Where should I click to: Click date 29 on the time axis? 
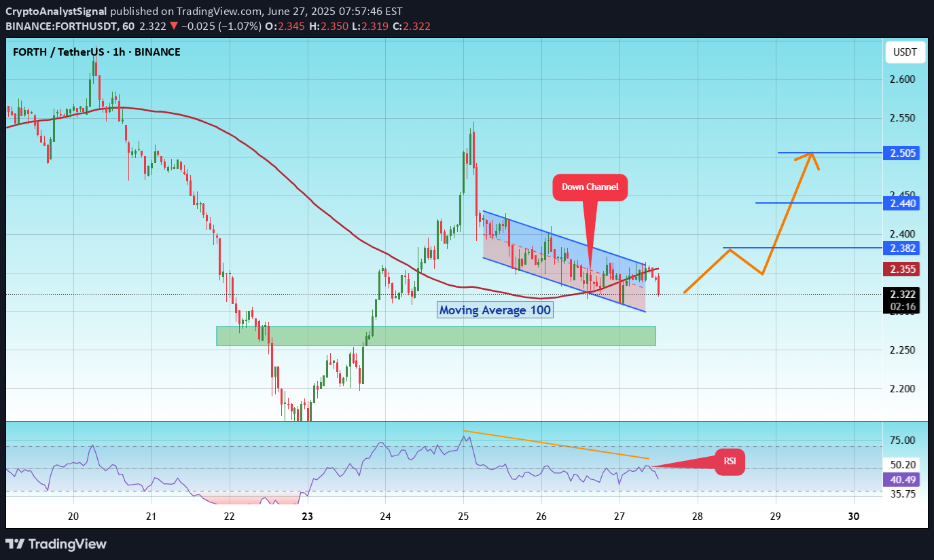pos(776,516)
